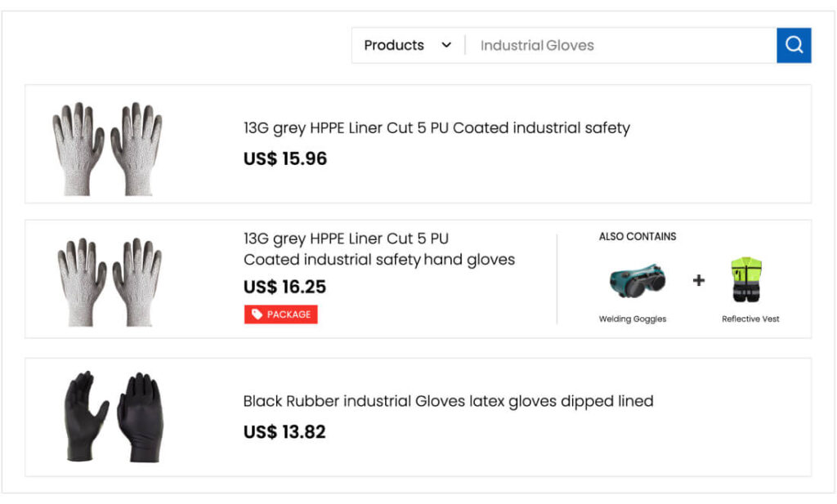The width and height of the screenshot is (837, 504).
Task: Click the blue search magnifier button
Action: click(x=793, y=46)
